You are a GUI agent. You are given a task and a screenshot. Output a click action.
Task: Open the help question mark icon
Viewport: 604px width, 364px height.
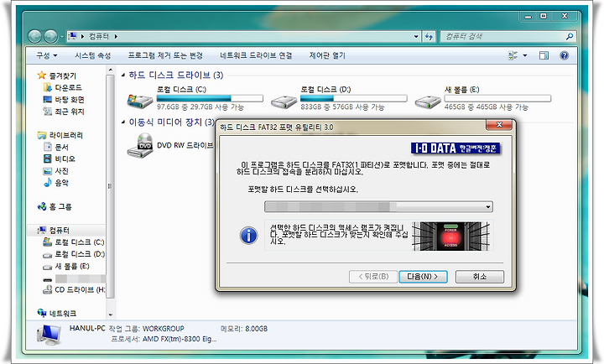pos(565,55)
